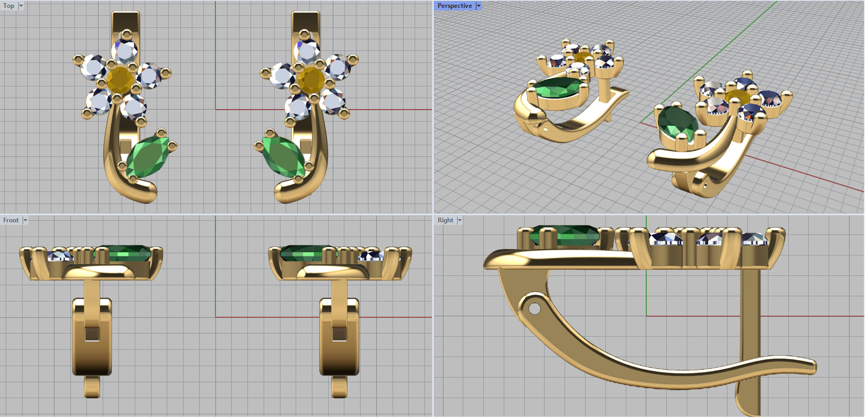Select green marquise stone of left earring in Top view
Viewport: 868px width, 419px height.
[x=148, y=157]
